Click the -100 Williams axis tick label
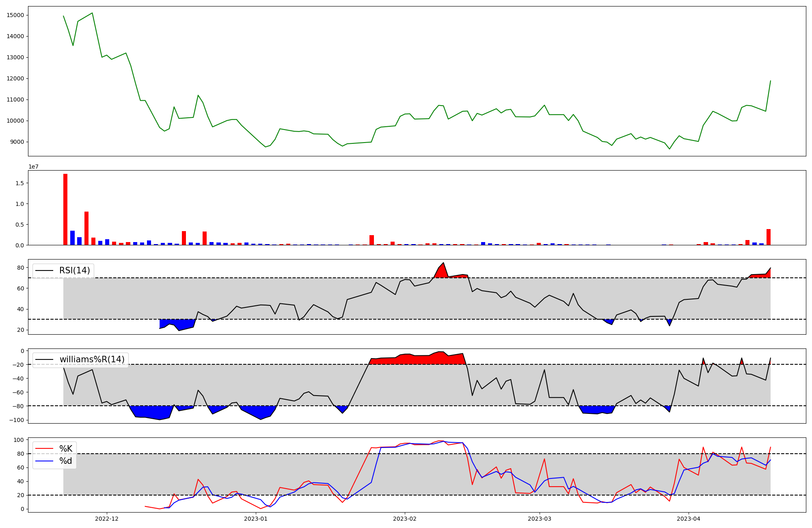Viewport: 812px width, 528px height. [17, 420]
